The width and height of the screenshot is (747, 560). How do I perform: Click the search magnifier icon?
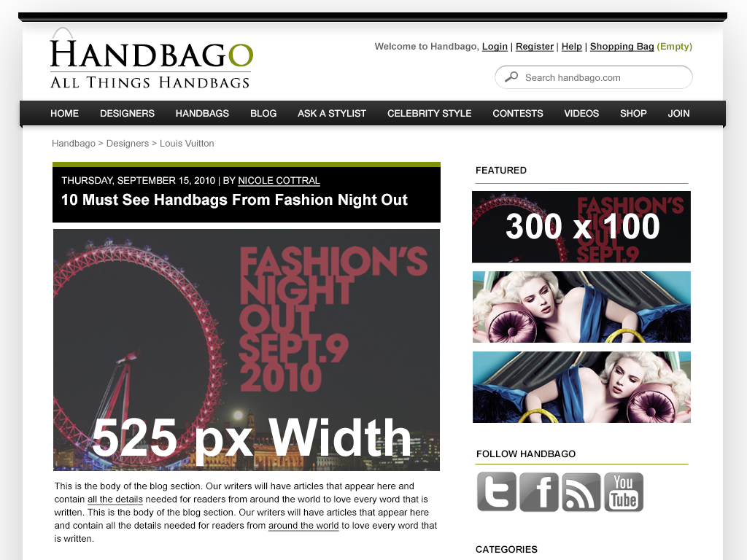(511, 77)
